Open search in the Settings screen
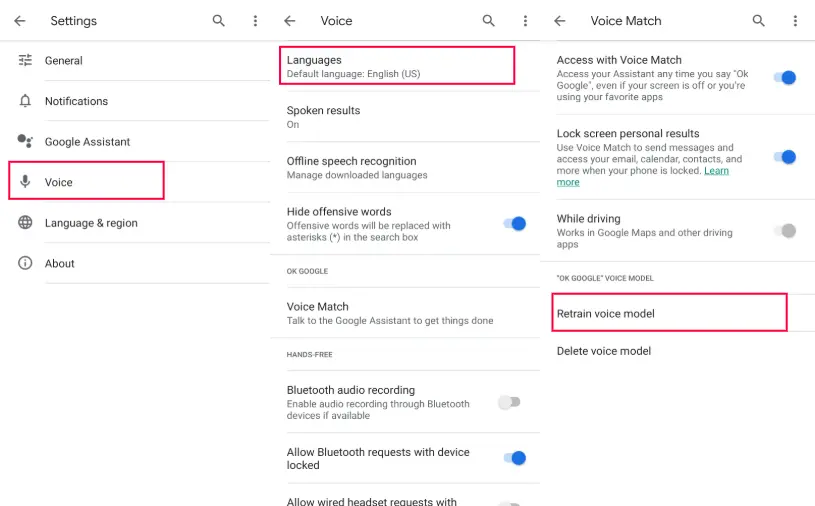Image resolution: width=815 pixels, height=506 pixels. coord(219,21)
